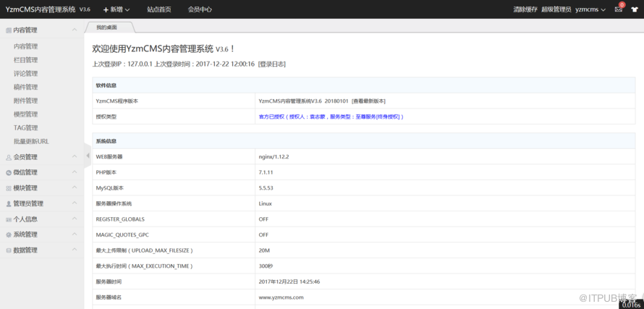This screenshot has height=309, width=644.
Task: Click the REGISTER_GLOBALS row label
Action: tap(120, 219)
